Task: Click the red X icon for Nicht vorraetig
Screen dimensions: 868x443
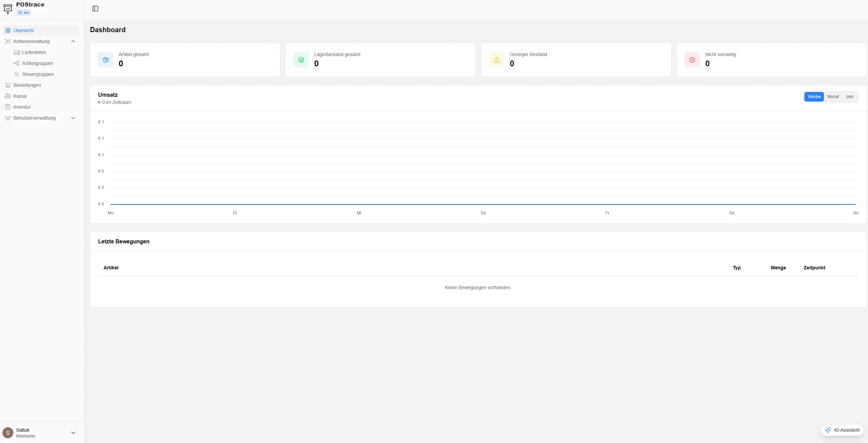Action: point(692,60)
